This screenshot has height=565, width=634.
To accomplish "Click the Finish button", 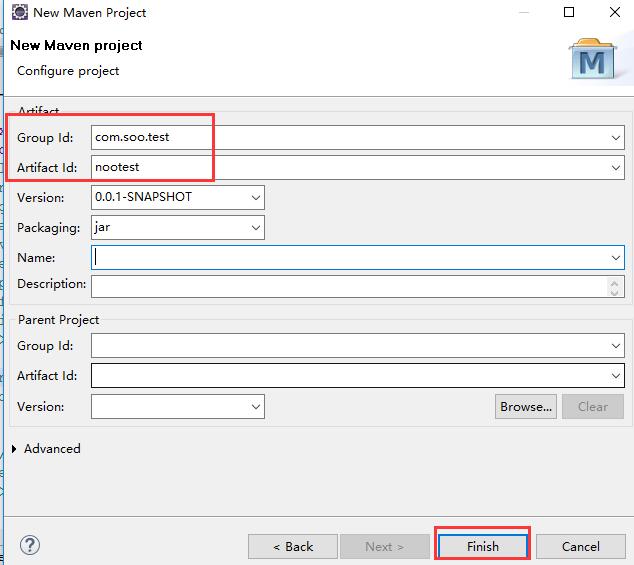I will click(x=483, y=546).
